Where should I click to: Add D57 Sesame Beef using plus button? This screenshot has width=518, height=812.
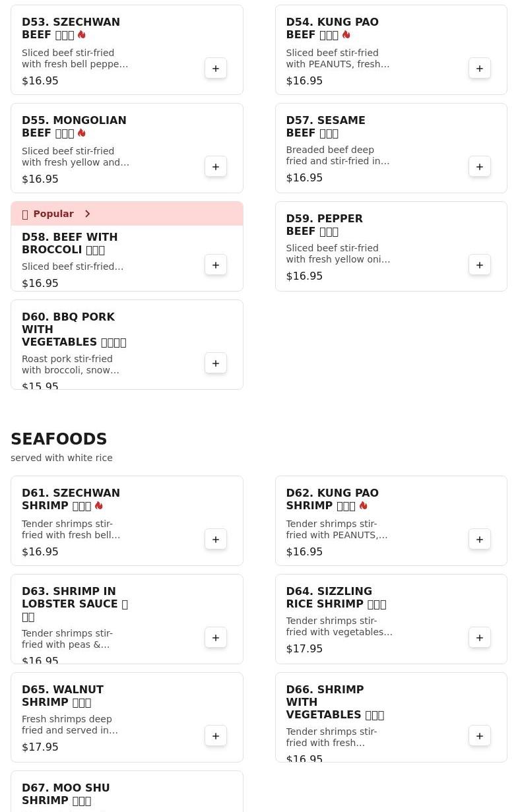(x=480, y=167)
